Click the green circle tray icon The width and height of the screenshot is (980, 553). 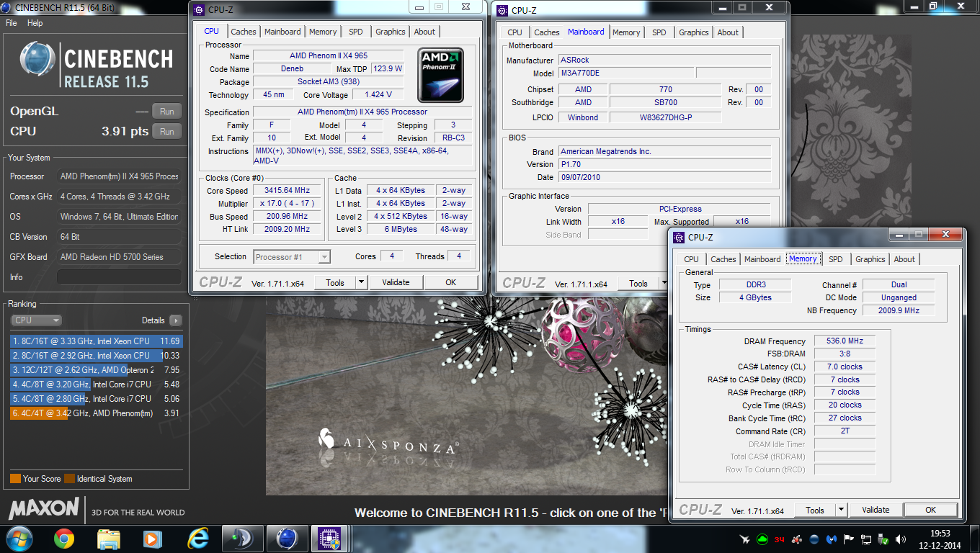[762, 539]
